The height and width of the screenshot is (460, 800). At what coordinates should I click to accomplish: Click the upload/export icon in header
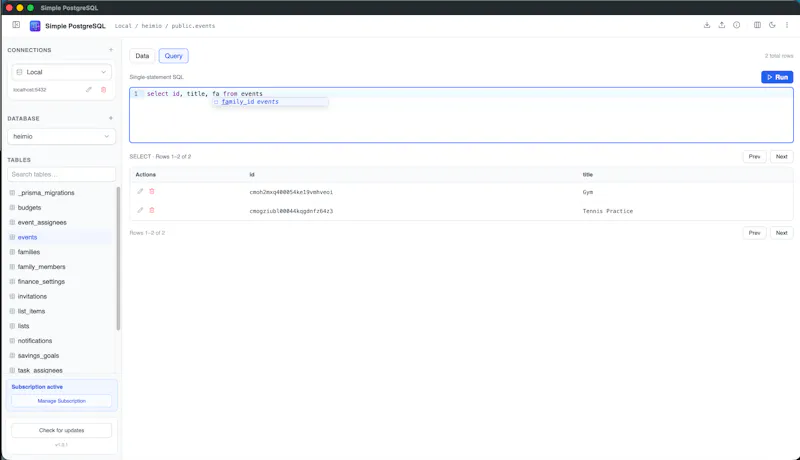point(721,25)
